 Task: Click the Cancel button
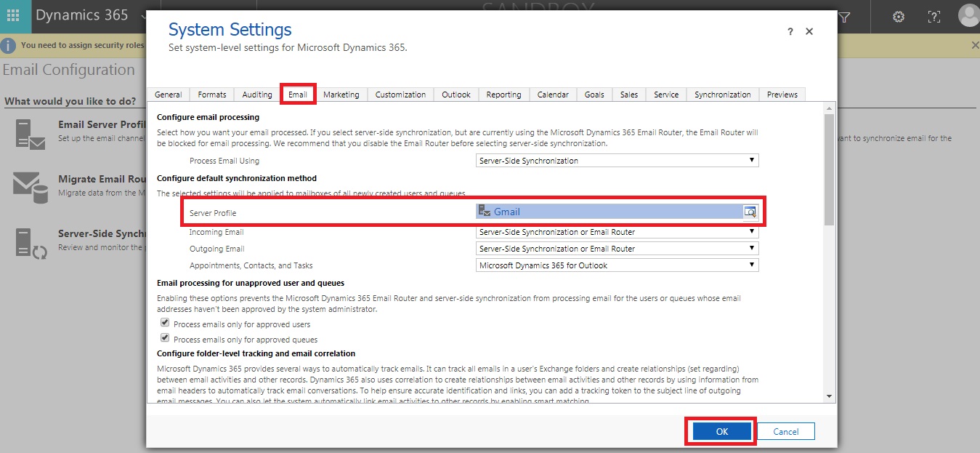pyautogui.click(x=785, y=431)
